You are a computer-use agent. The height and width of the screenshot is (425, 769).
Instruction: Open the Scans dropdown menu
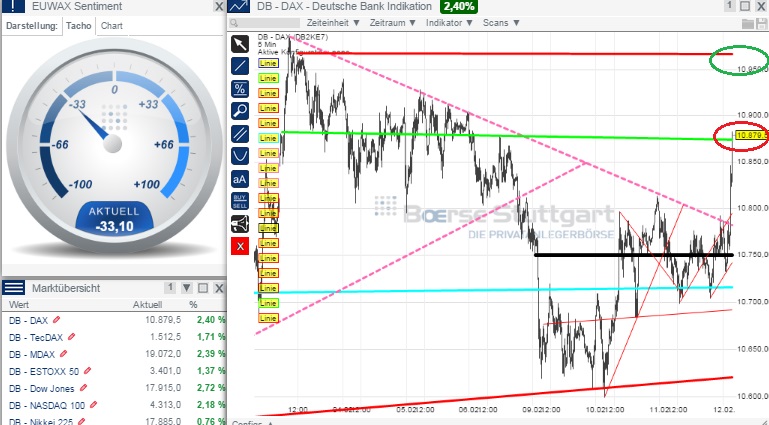(501, 23)
